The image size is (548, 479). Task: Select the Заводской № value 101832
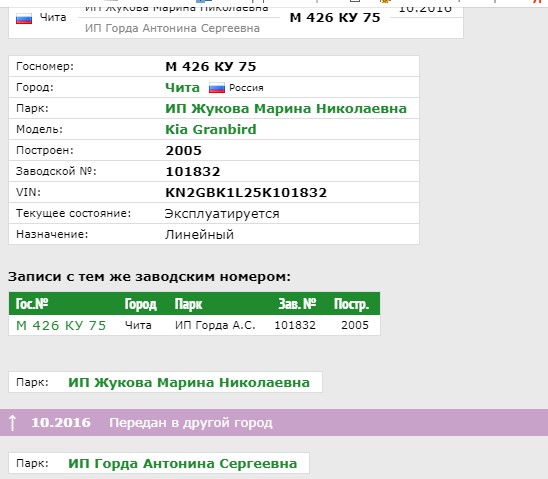[x=193, y=172]
